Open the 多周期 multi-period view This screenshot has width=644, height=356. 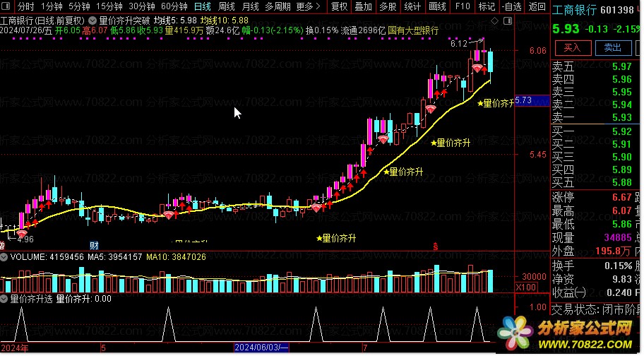click(x=278, y=6)
